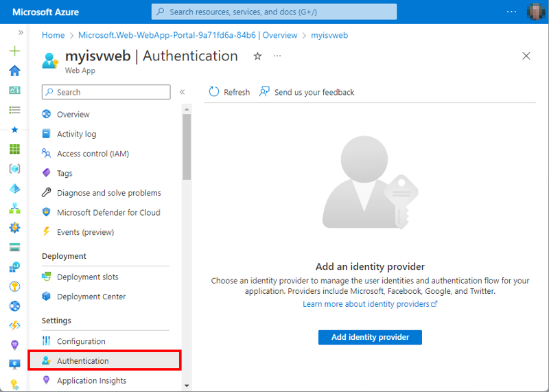
Task: Close the Authentication blade
Action: pyautogui.click(x=526, y=56)
